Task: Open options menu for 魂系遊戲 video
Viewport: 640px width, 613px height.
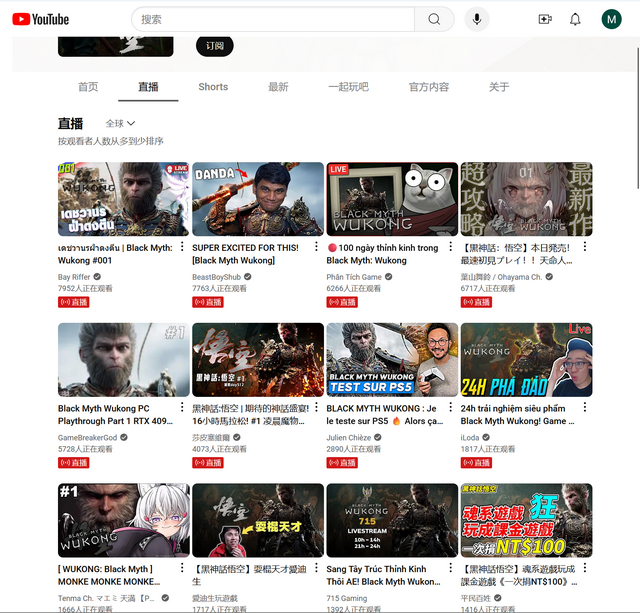Action: pos(585,568)
